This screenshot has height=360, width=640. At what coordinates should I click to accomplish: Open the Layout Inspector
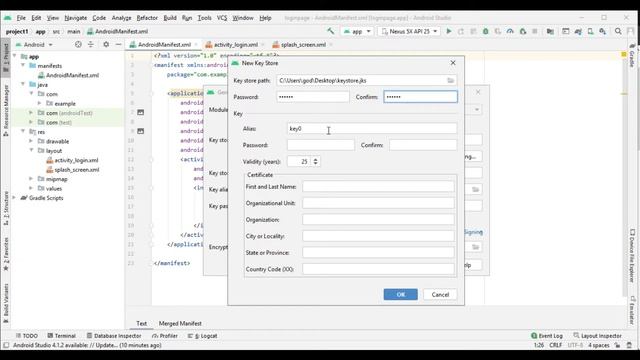coord(598,336)
